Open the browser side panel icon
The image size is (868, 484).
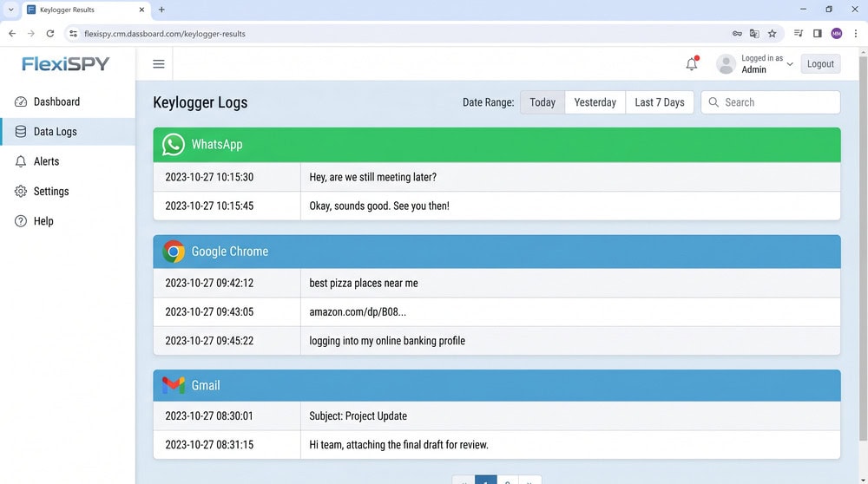[817, 34]
